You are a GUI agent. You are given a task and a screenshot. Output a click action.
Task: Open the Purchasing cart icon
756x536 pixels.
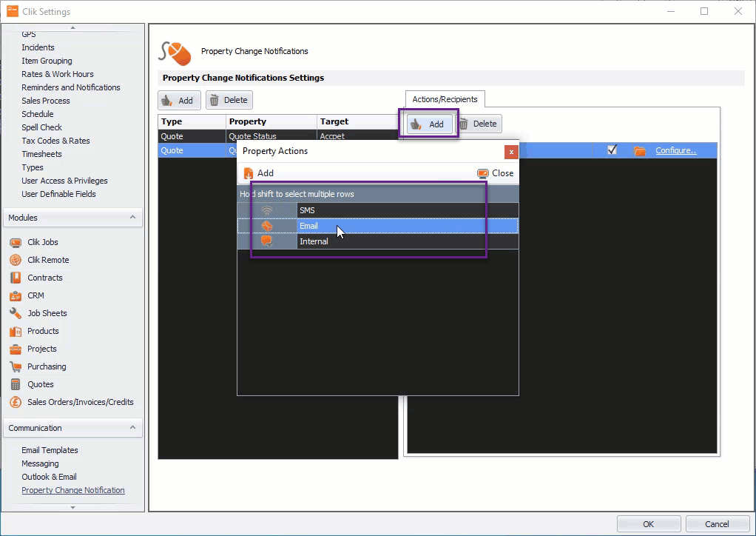pyautogui.click(x=16, y=366)
